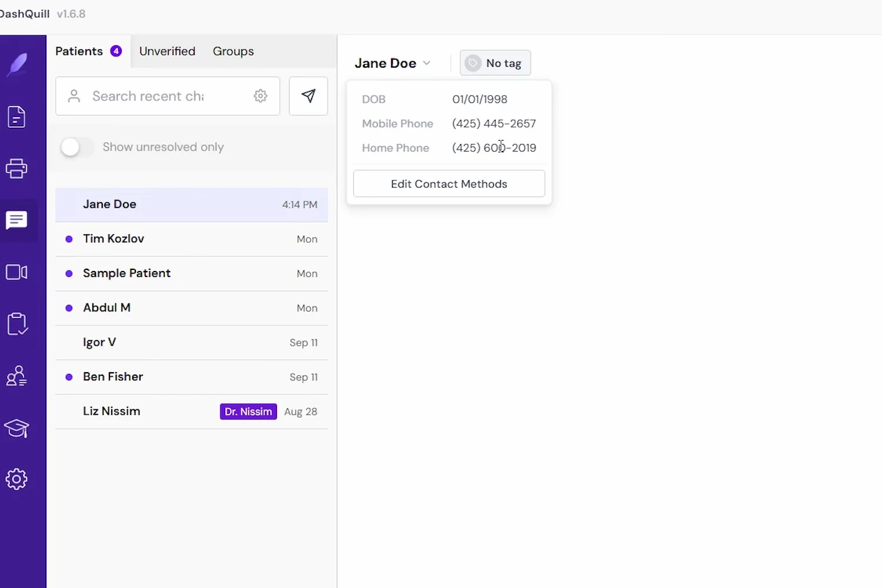The width and height of the screenshot is (882, 588).
Task: Click the Dr. Nissim tag badge
Action: (x=248, y=412)
